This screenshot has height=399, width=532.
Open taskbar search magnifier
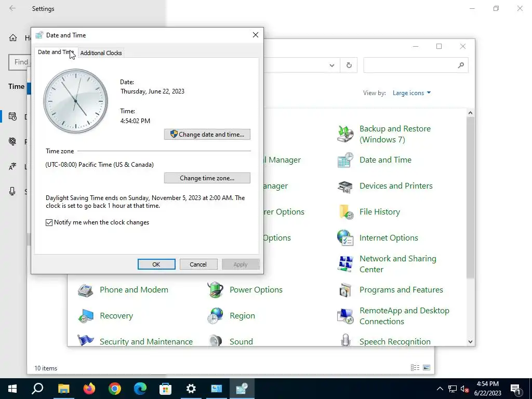(x=37, y=389)
